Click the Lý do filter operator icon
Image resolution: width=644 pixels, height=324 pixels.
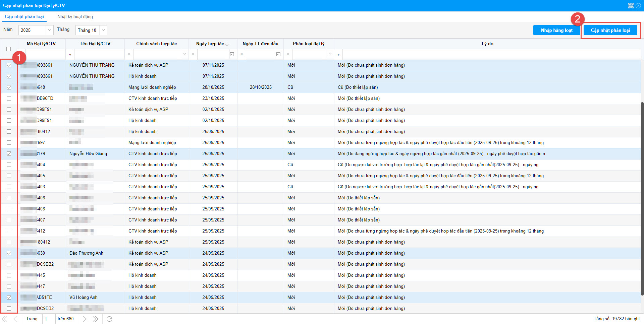point(338,55)
